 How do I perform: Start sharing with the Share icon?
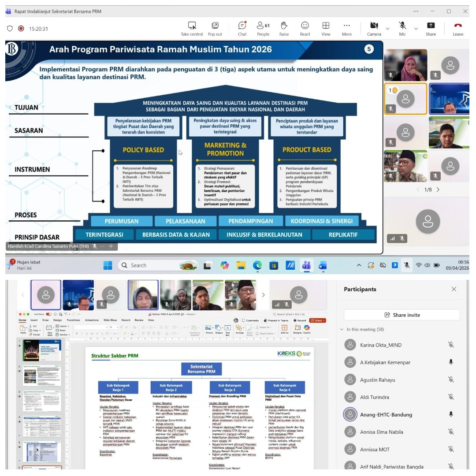click(431, 28)
